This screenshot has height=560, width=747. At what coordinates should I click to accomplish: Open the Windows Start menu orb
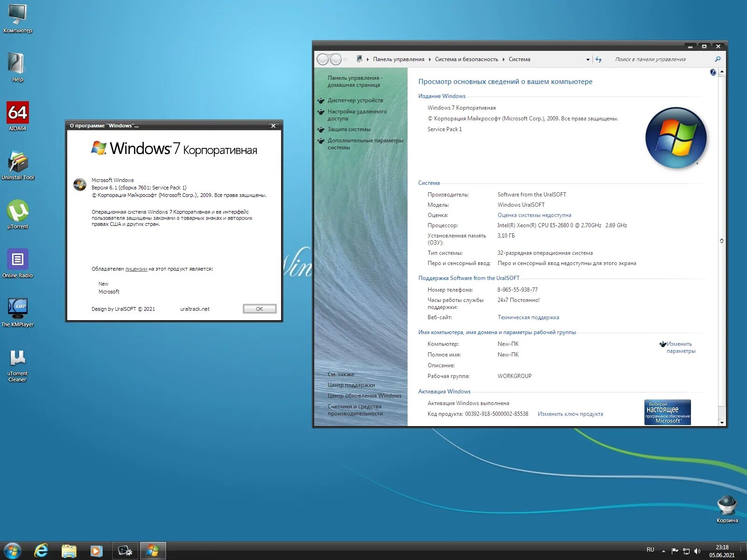[x=13, y=551]
